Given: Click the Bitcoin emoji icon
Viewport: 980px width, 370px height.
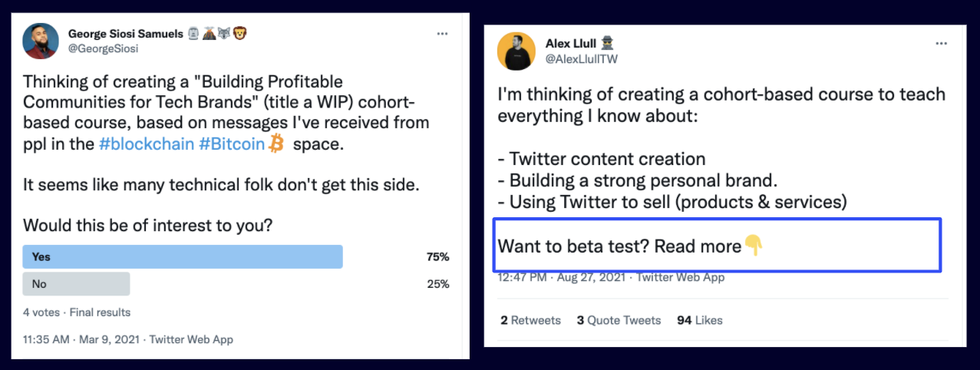Looking at the screenshot, I should (x=276, y=144).
